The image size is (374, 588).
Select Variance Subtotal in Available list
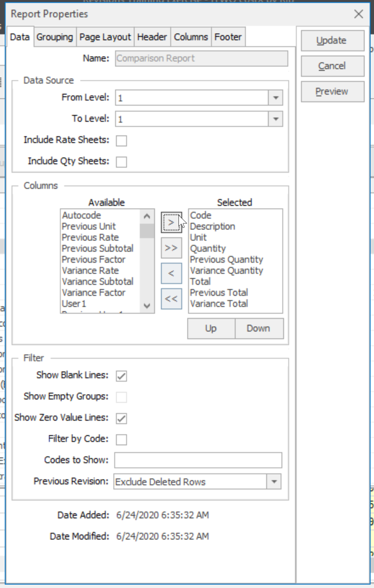pyautogui.click(x=98, y=282)
